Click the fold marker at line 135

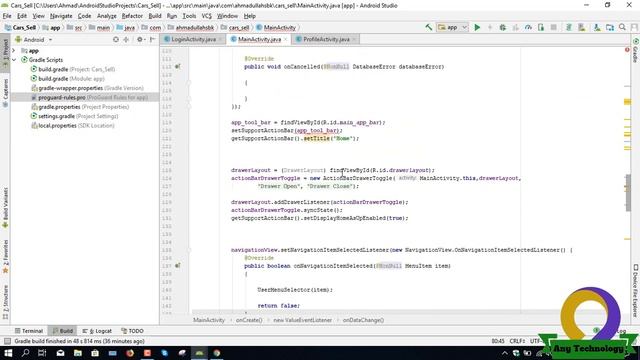(x=189, y=250)
